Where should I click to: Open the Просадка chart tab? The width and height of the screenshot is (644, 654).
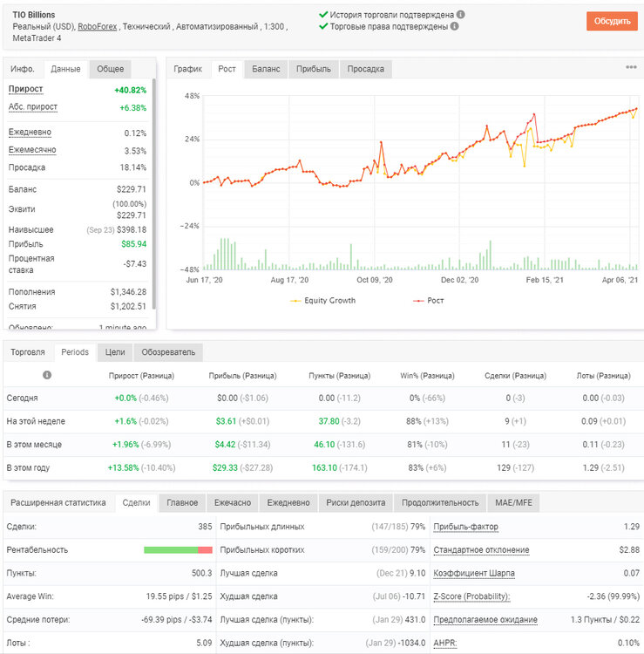pyautogui.click(x=365, y=69)
